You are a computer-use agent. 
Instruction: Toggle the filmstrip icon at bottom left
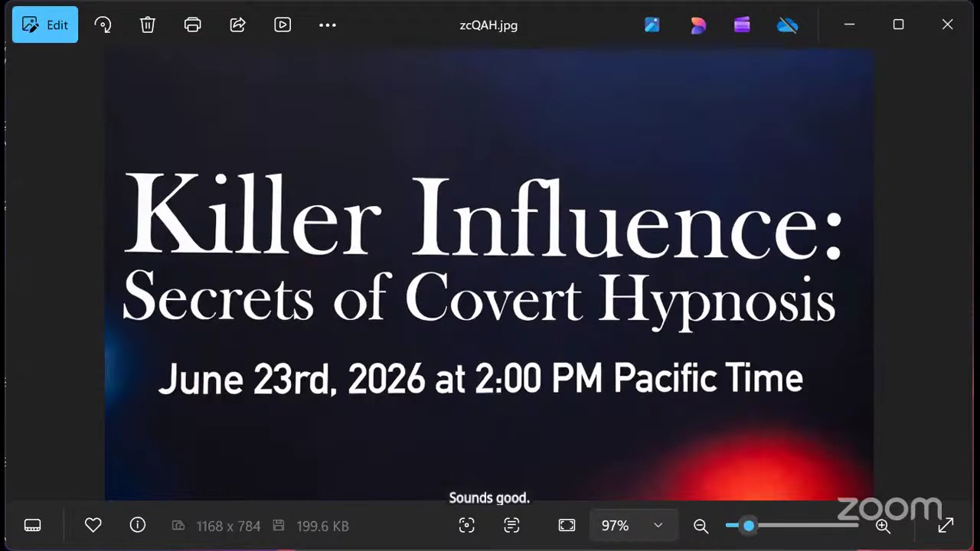click(x=32, y=525)
